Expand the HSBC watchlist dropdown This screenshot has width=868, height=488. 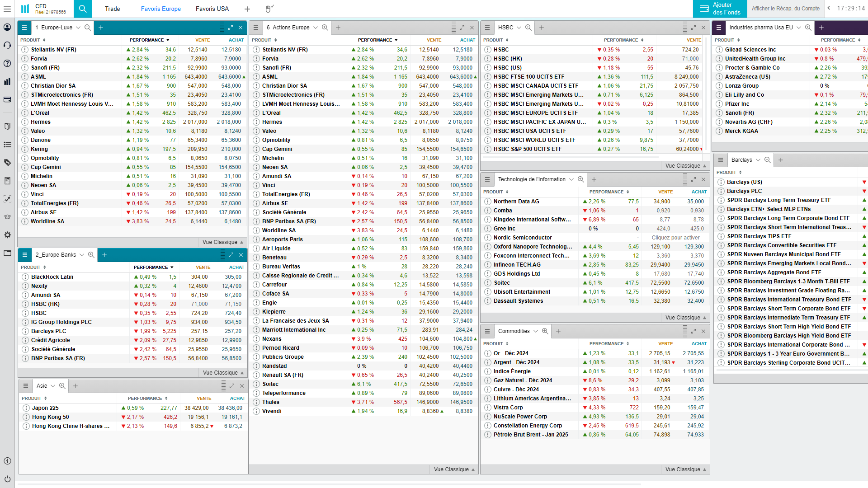(519, 28)
